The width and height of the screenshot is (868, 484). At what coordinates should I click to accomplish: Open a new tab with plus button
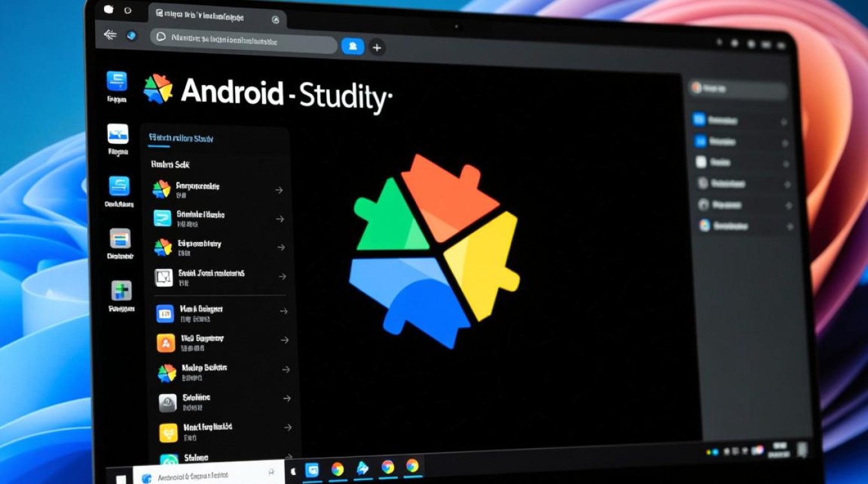point(377,47)
